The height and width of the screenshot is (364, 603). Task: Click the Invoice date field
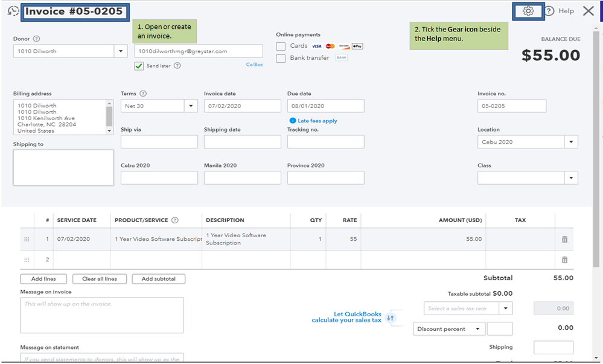pos(242,106)
